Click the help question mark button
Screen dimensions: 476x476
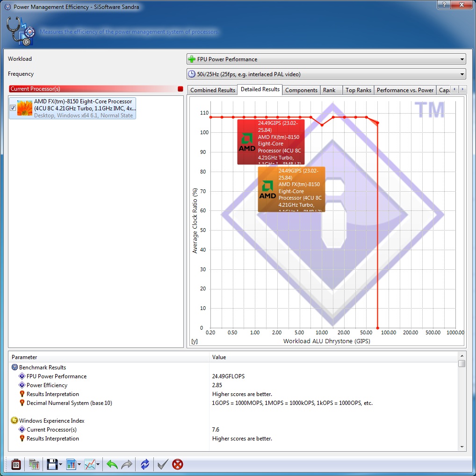click(x=444, y=5)
